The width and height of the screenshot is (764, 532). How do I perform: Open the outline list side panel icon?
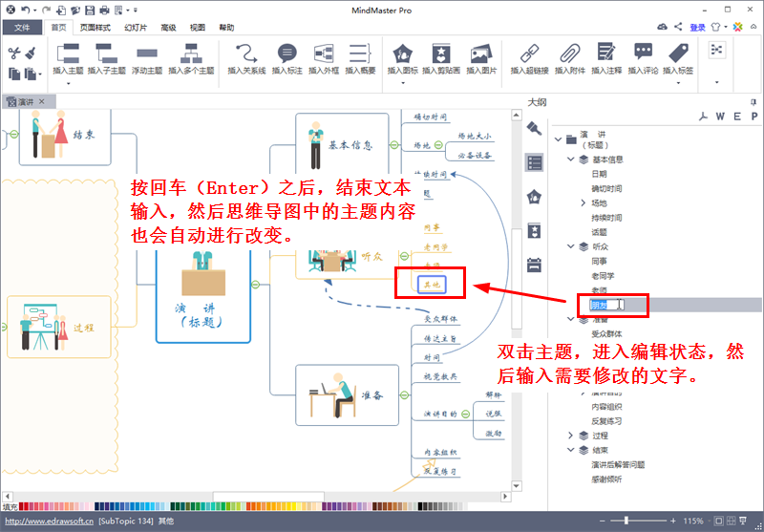[x=535, y=162]
